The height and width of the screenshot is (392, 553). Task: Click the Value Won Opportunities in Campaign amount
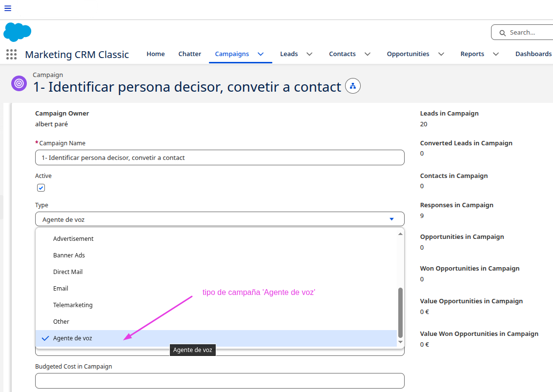pyautogui.click(x=425, y=344)
